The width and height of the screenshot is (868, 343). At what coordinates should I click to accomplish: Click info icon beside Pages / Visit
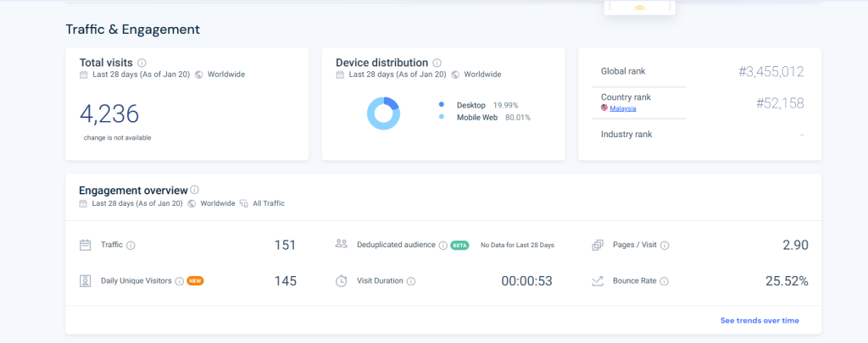coord(665,245)
